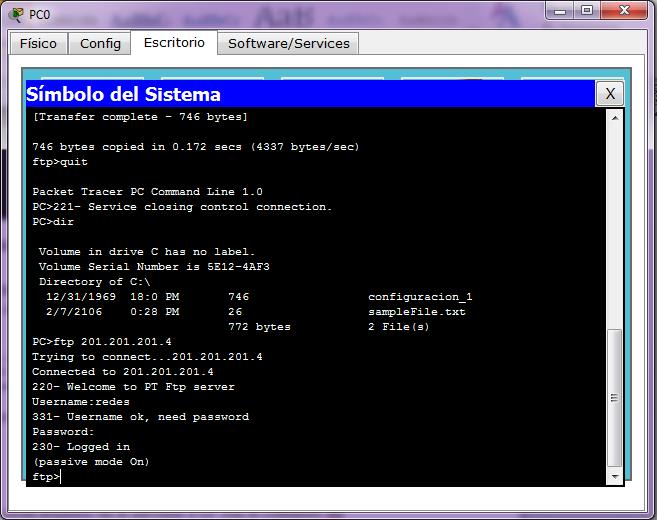
Task: Click '331- Username ok, need password'
Action: pos(140,417)
